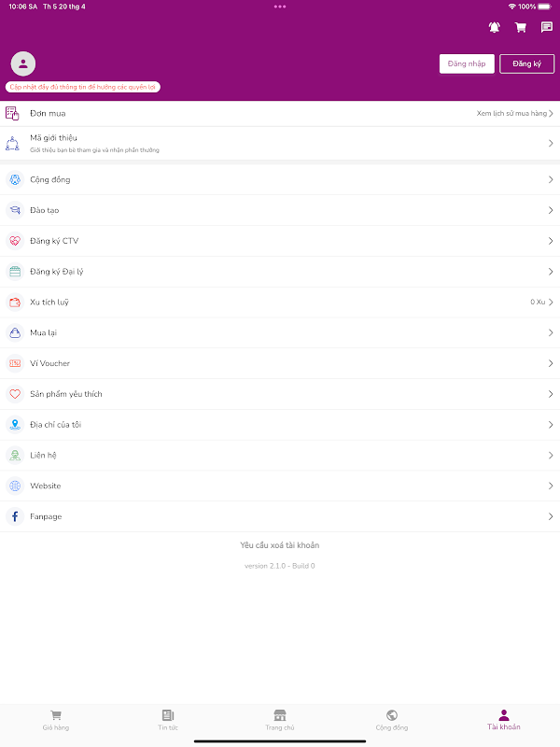This screenshot has height=747, width=560.
Task: Switch to the Trang chủ tab
Action: [280, 720]
